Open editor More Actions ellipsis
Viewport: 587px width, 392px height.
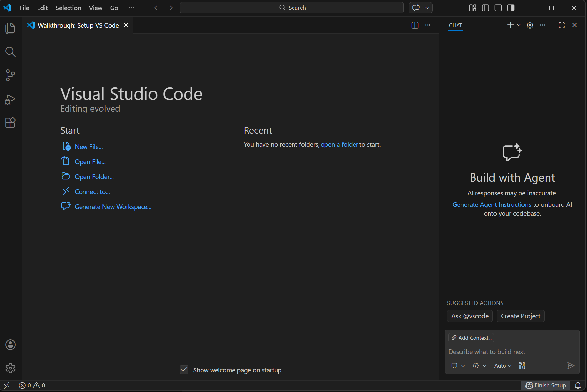(428, 25)
